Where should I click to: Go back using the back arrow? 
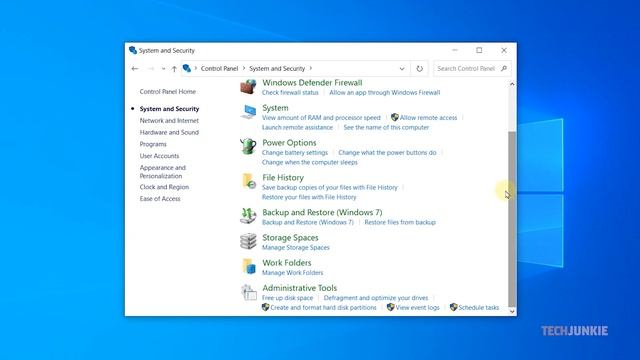pyautogui.click(x=135, y=69)
